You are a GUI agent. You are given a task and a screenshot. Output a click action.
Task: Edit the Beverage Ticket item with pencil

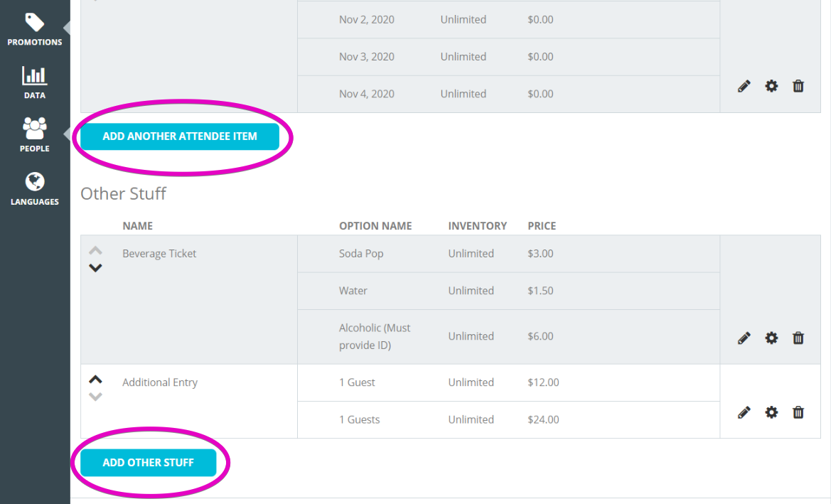tap(744, 338)
